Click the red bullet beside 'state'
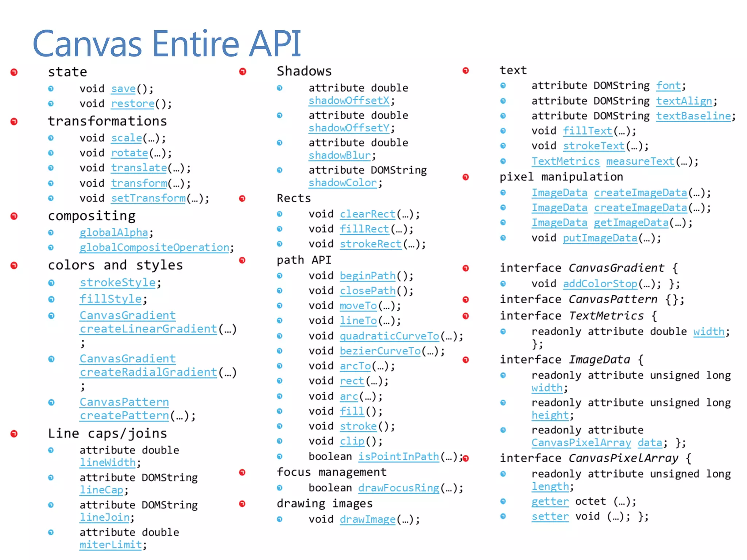 click(14, 72)
